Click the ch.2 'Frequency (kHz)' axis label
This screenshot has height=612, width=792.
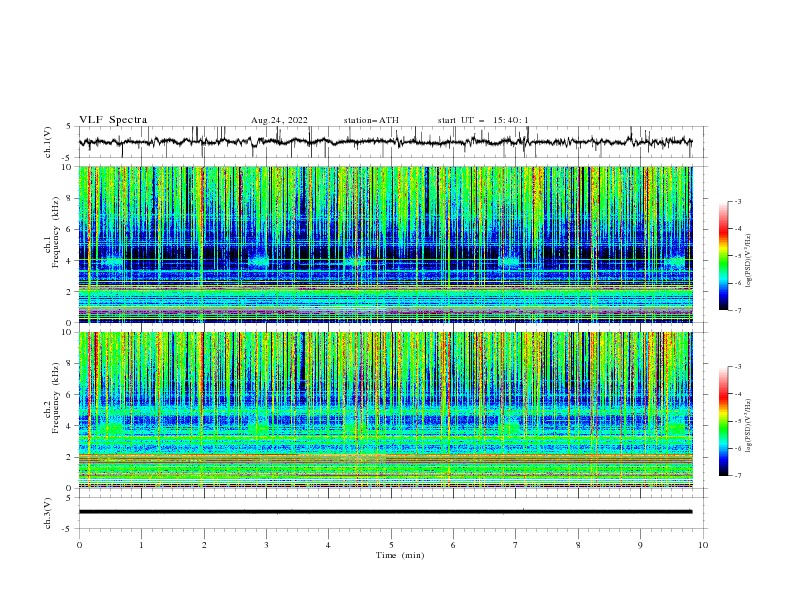(56, 400)
